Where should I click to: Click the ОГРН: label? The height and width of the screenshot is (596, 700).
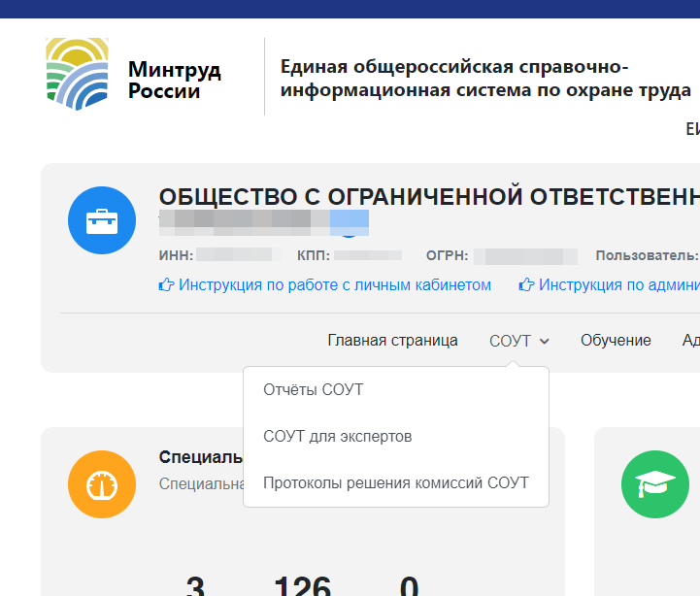tap(448, 255)
